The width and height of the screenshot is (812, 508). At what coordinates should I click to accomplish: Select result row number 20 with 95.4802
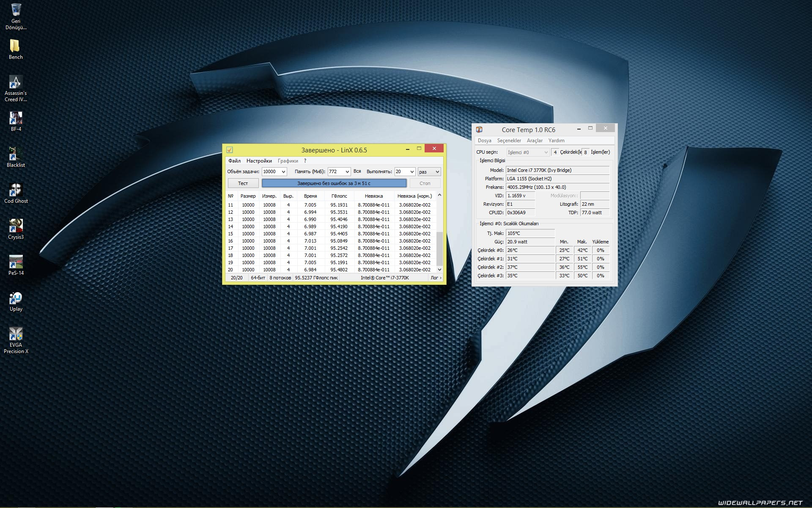[x=331, y=270]
